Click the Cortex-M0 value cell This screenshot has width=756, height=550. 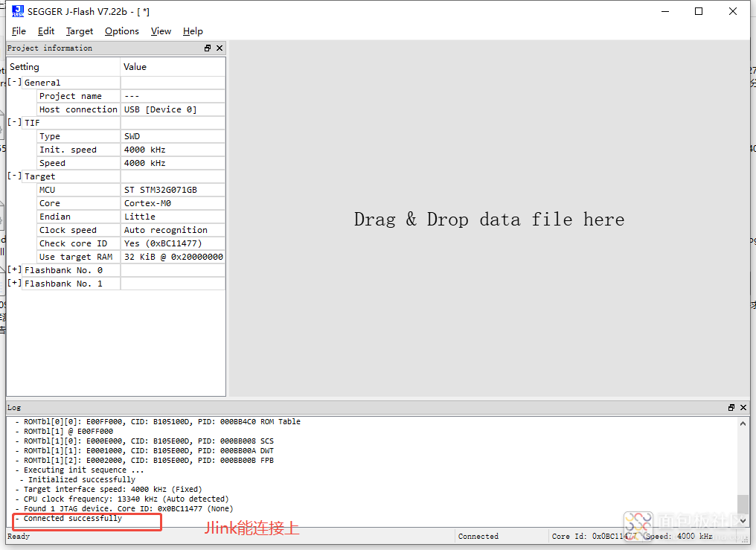point(173,203)
